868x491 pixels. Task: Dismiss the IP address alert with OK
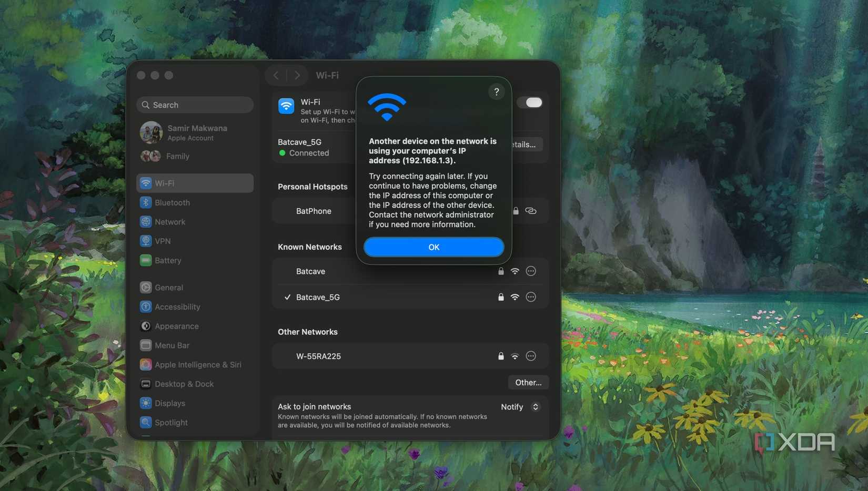[x=433, y=247]
